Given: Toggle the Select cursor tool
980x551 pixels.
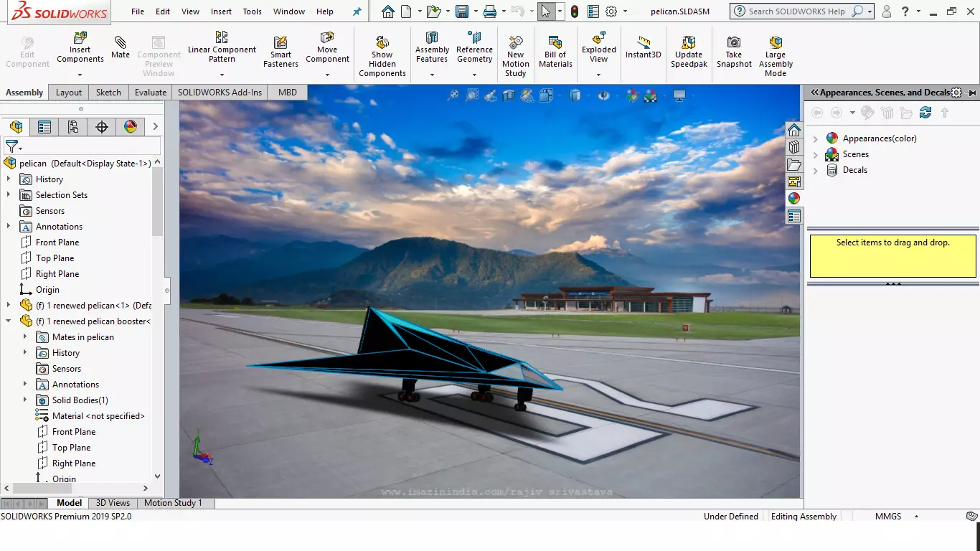Looking at the screenshot, I should click(x=546, y=11).
